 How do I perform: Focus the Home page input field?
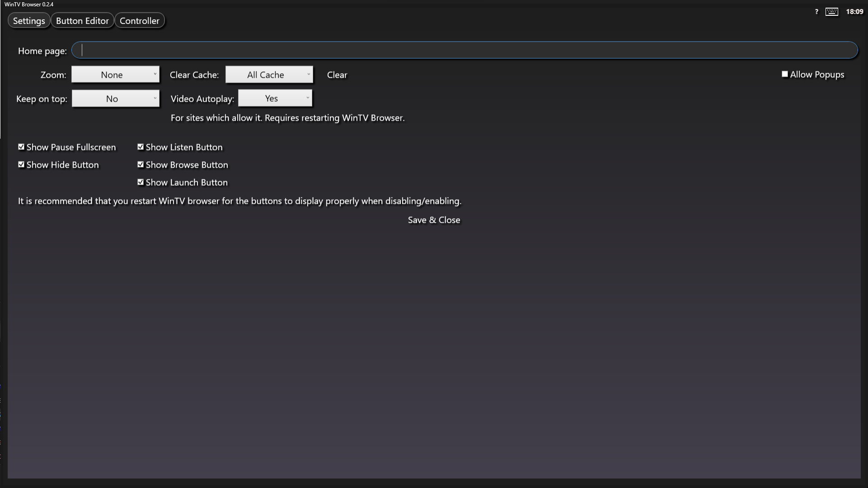(464, 50)
